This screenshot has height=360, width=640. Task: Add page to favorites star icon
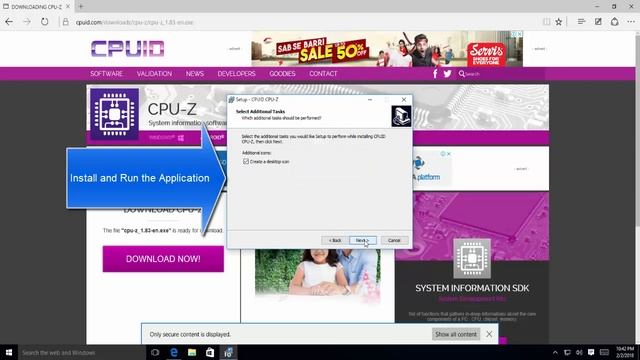click(559, 22)
